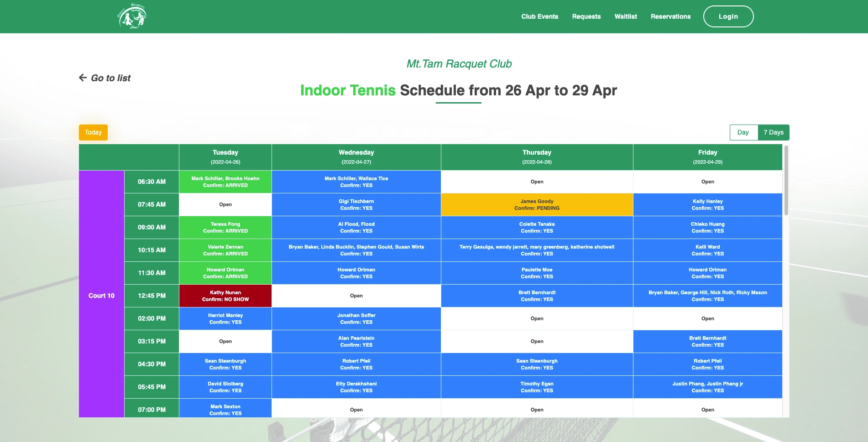The width and height of the screenshot is (868, 442).
Task: Select Kathy Nunan's red NO SHOW slot
Action: [x=225, y=296]
